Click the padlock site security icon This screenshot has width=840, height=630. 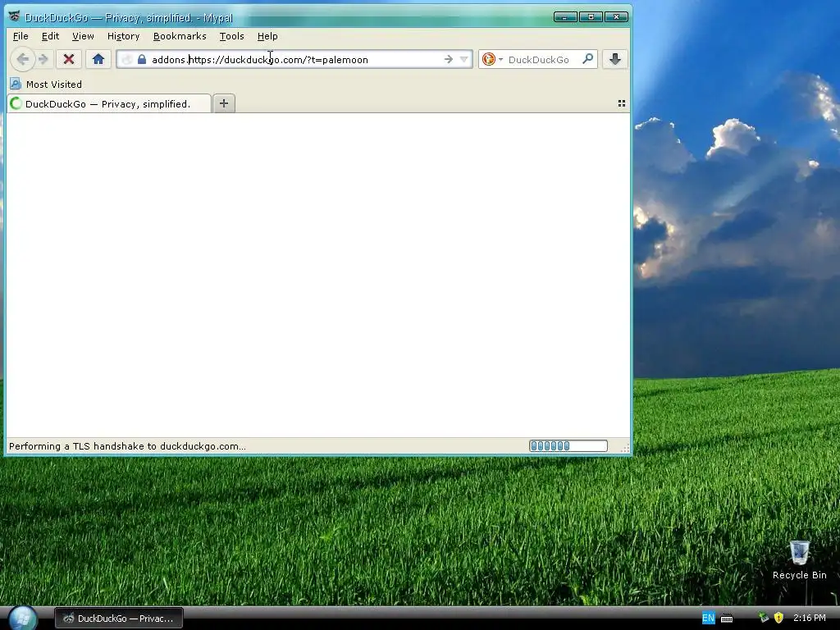[142, 59]
